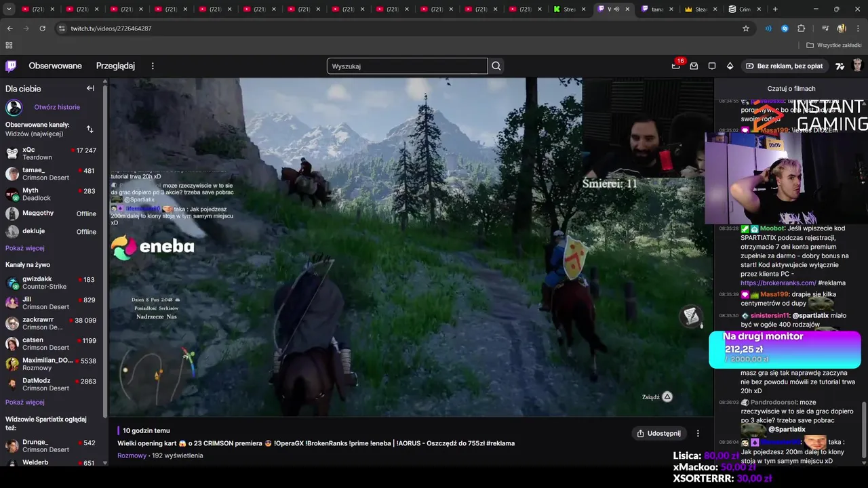Open Jill Crimson Desert channel

click(51, 303)
